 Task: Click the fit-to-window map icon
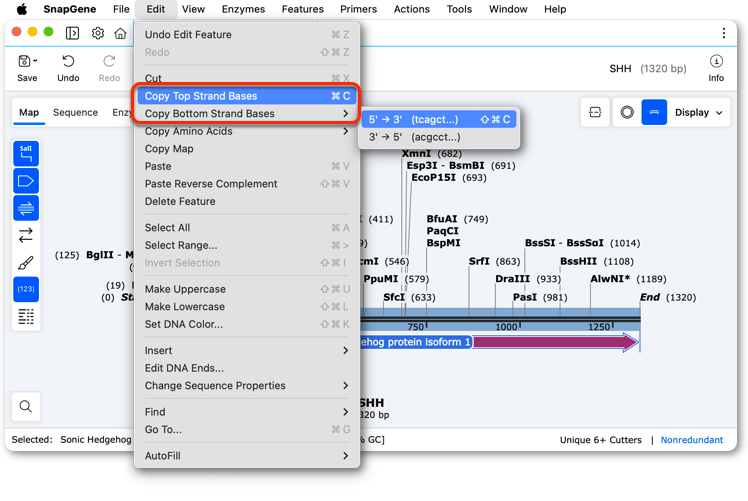[595, 113]
